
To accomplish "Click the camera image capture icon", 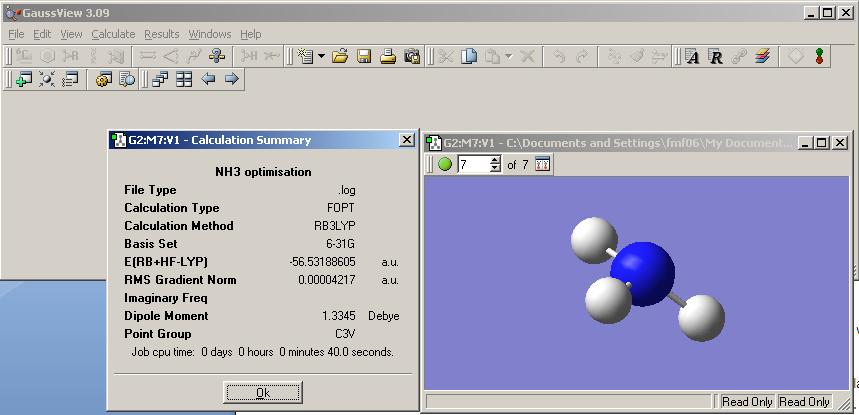I will click(412, 57).
